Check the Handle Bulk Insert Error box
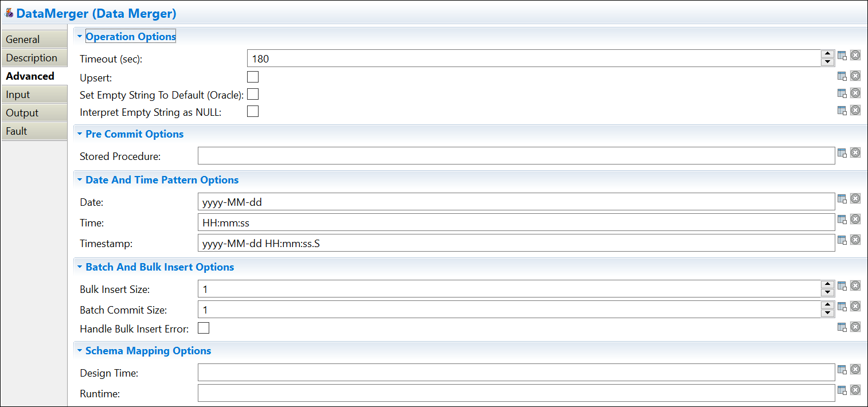The width and height of the screenshot is (868, 407). click(204, 328)
